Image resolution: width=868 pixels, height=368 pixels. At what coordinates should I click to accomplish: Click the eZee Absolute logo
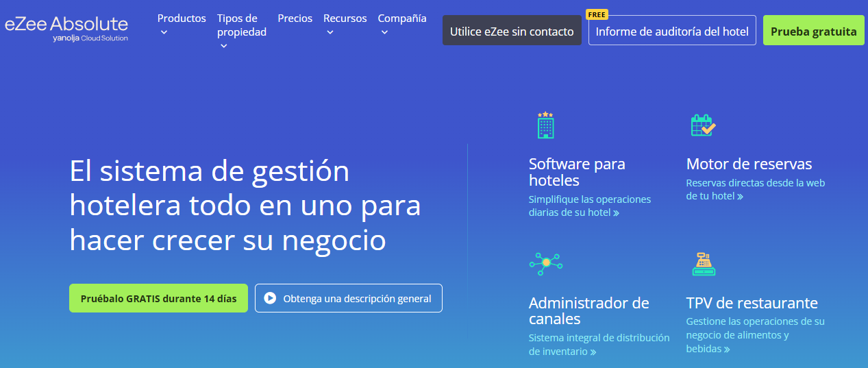coord(66,29)
